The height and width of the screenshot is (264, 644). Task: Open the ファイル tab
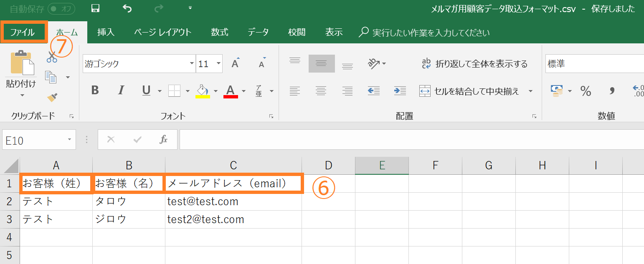(x=23, y=33)
